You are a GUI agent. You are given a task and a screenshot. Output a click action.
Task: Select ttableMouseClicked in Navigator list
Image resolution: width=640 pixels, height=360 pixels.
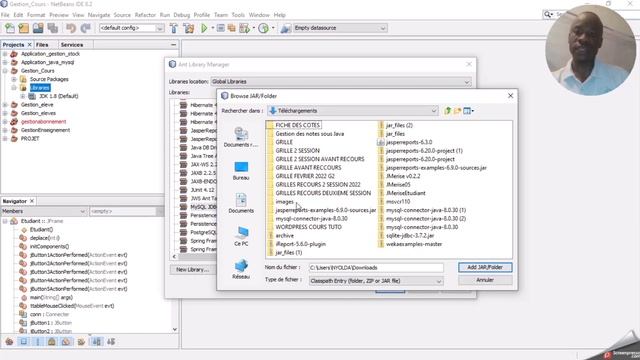72,306
